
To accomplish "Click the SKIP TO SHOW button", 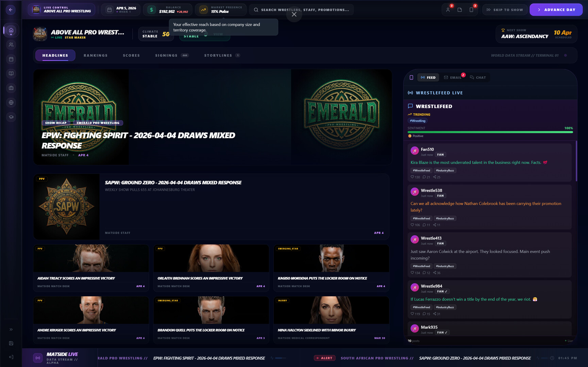I will coord(505,10).
